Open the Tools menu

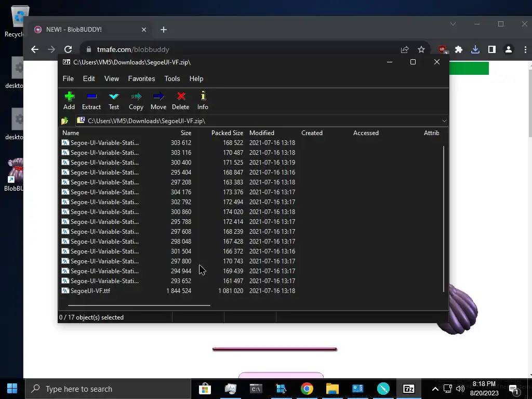[172, 79]
